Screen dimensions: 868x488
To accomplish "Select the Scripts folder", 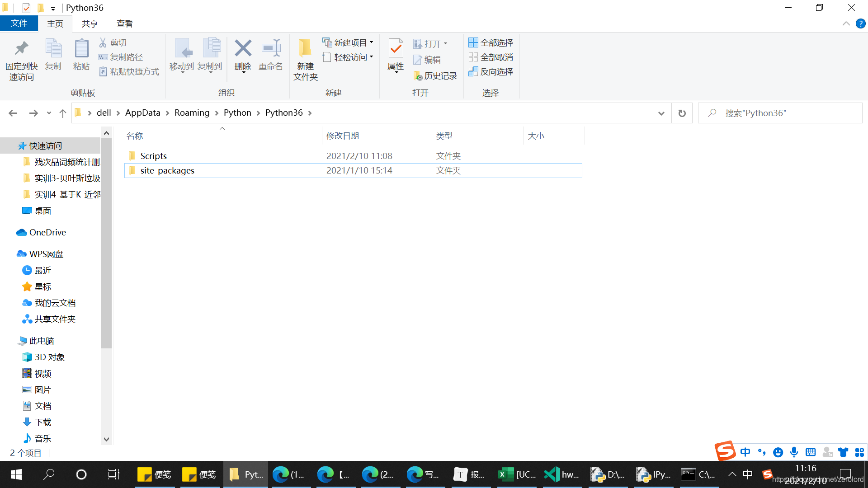I will click(x=153, y=156).
